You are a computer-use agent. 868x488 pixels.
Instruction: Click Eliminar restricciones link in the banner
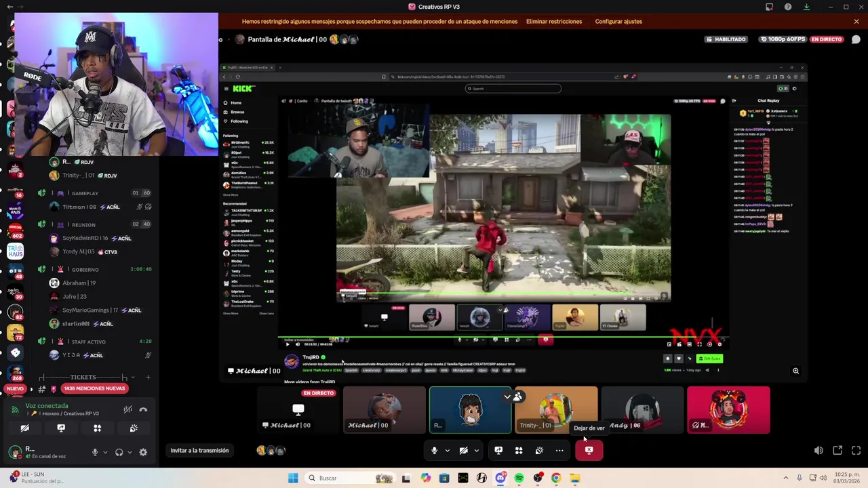click(554, 22)
